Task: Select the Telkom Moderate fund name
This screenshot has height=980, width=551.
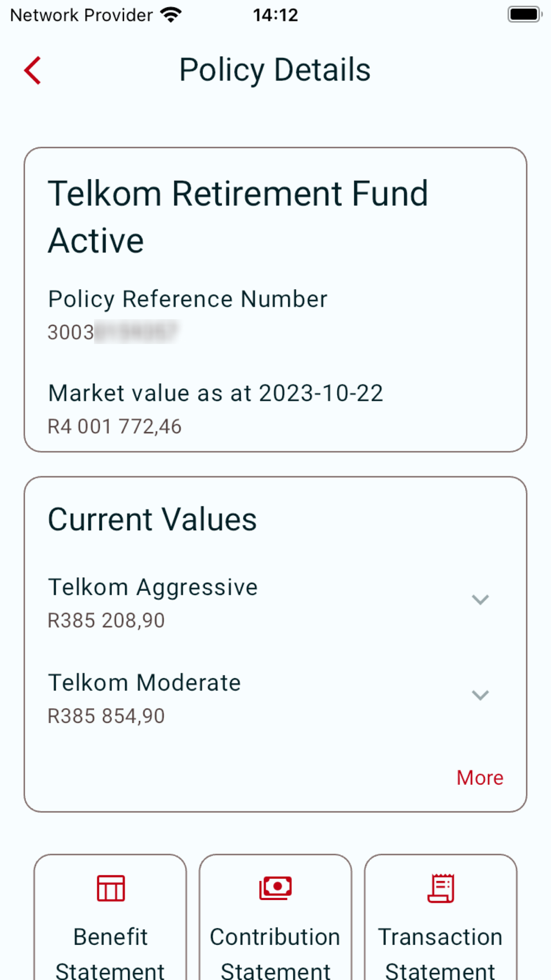Action: click(x=144, y=683)
